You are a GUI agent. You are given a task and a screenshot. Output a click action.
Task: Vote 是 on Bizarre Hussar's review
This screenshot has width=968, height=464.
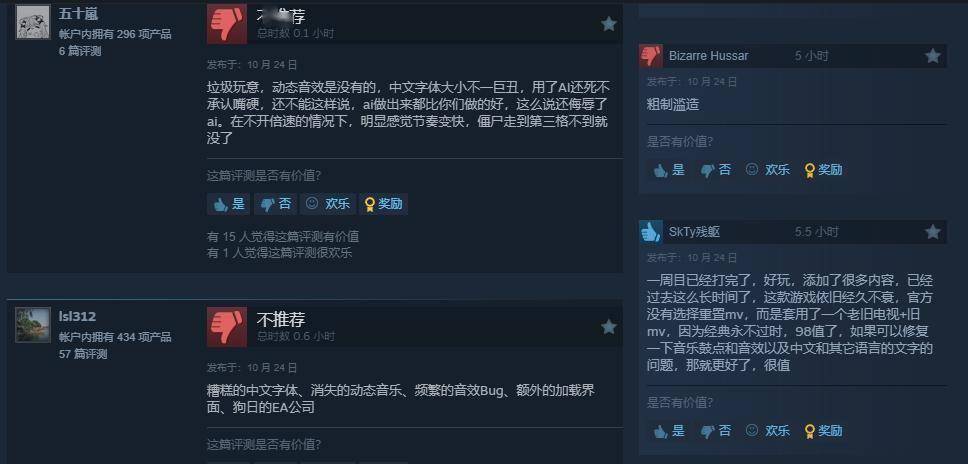click(669, 170)
